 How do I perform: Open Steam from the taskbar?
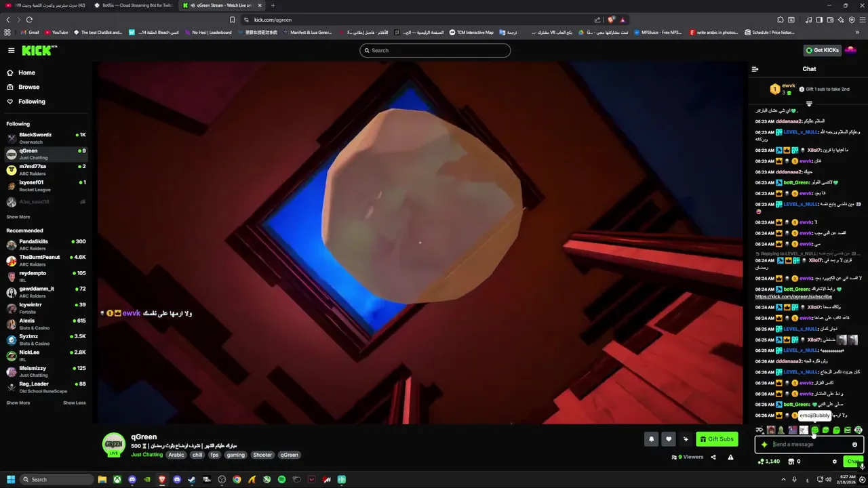(x=192, y=480)
